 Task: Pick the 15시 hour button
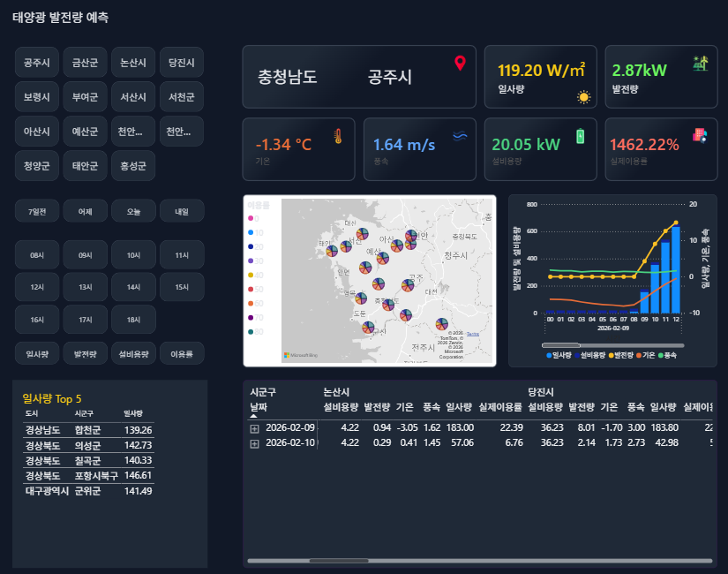pyautogui.click(x=182, y=287)
